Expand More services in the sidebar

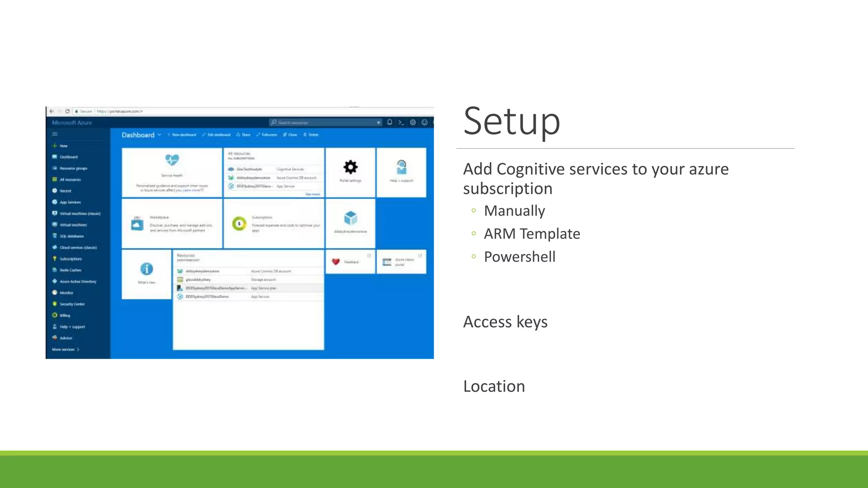click(x=66, y=349)
